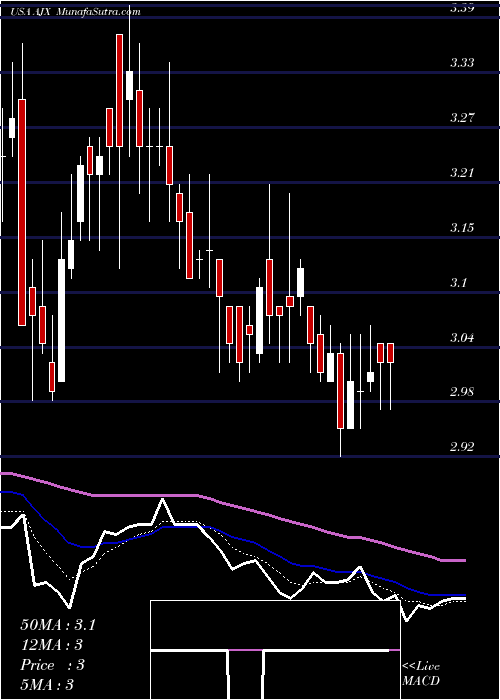
Task: Click the 3.1 price axis label
Action: (459, 283)
